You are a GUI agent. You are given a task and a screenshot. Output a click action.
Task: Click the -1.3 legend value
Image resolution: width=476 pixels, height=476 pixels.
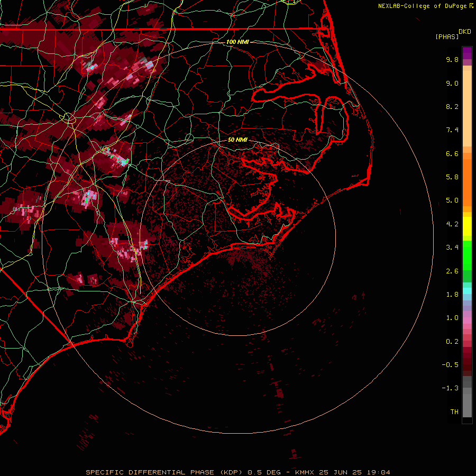pyautogui.click(x=450, y=388)
